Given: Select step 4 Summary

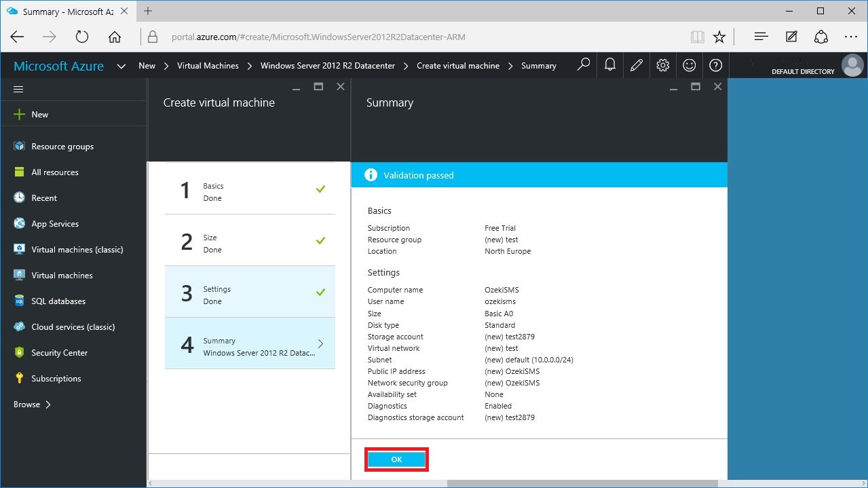Looking at the screenshot, I should click(x=250, y=343).
